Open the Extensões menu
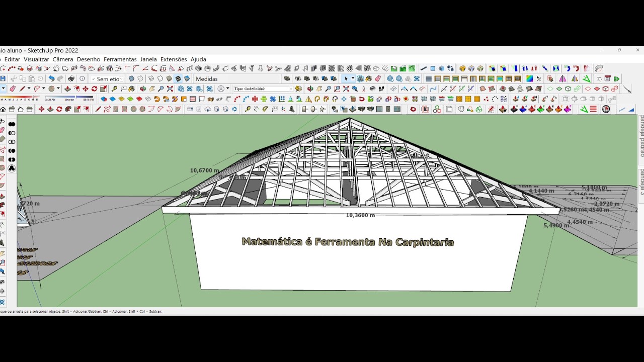The height and width of the screenshot is (362, 644). (x=174, y=59)
